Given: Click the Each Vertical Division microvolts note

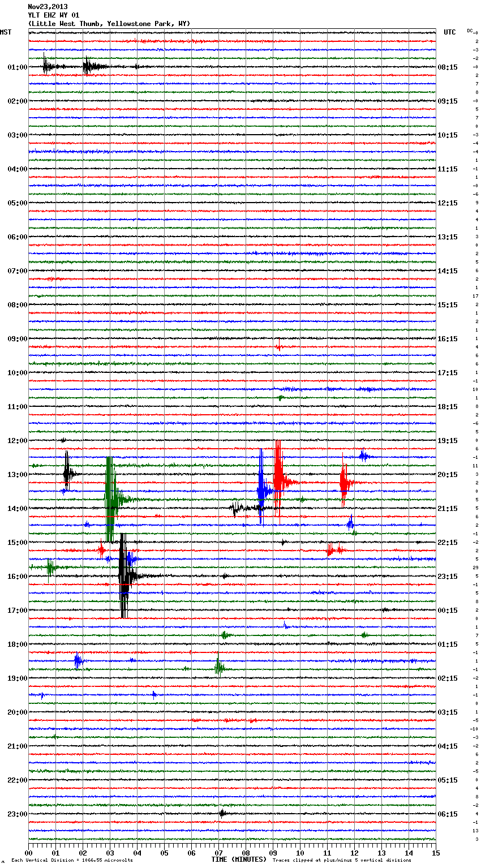Looking at the screenshot, I should 72,860.
